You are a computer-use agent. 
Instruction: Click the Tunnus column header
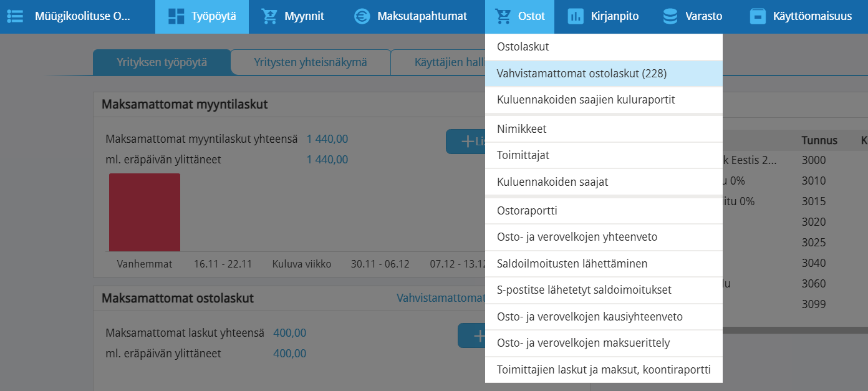pos(819,140)
